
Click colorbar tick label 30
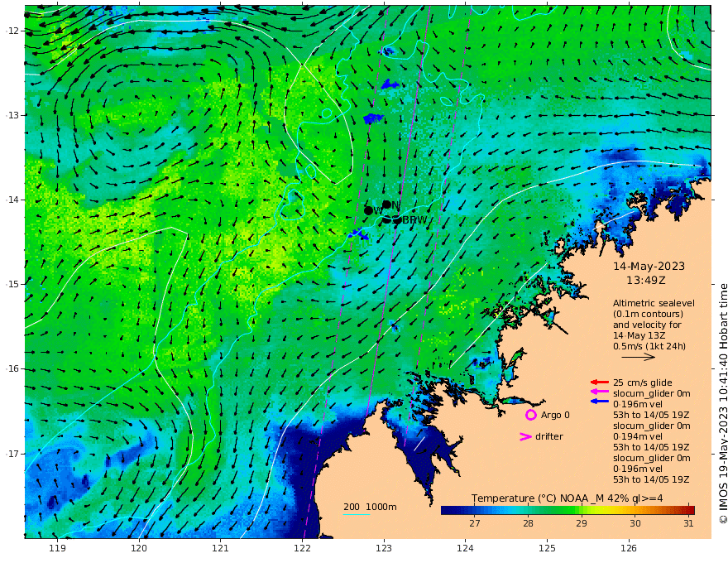tap(635, 523)
